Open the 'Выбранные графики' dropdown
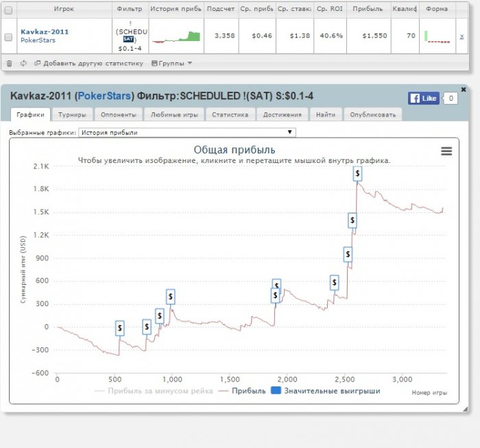The image size is (480, 448). point(187,132)
